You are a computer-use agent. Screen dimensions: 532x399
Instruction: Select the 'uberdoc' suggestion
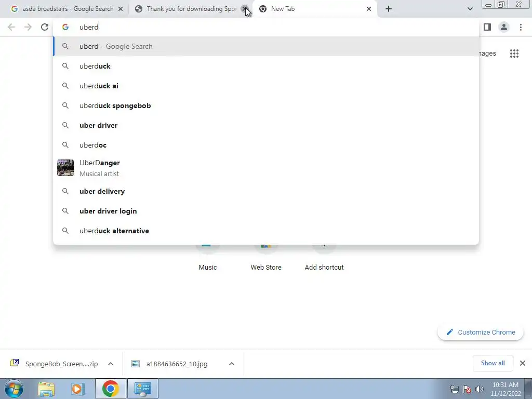(x=266, y=145)
